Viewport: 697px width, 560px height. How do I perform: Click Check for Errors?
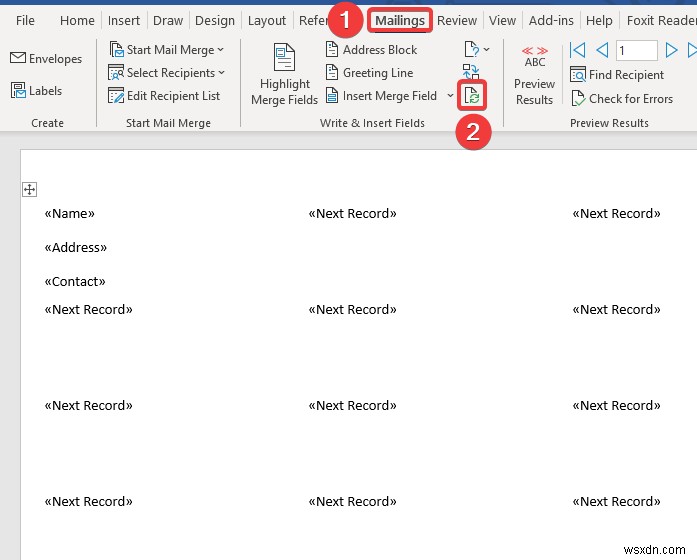(622, 99)
